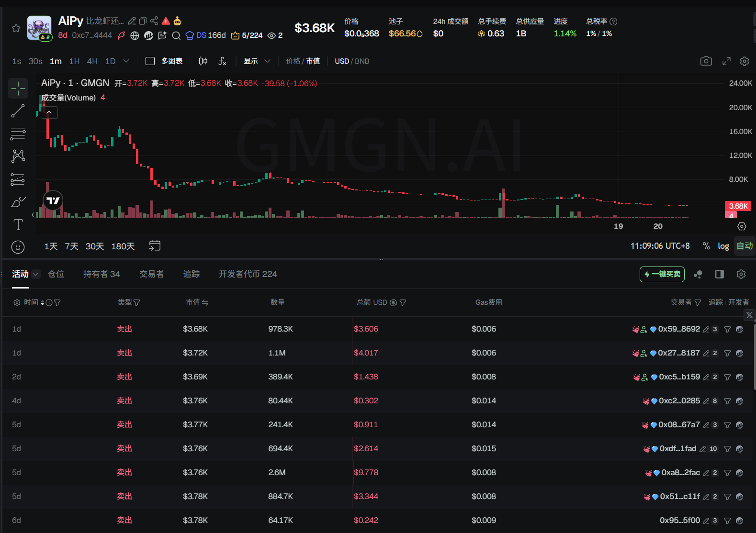This screenshot has width=756, height=533.
Task: Open the developer tokens 224 tab
Action: point(248,274)
